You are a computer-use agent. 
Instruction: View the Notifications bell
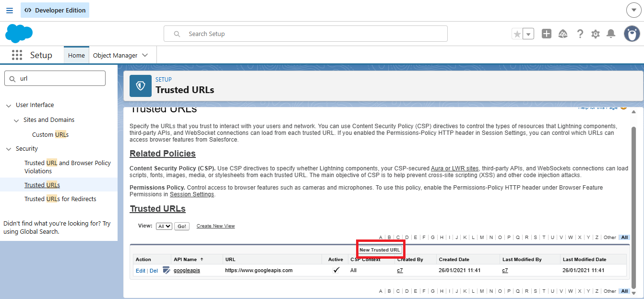click(x=611, y=34)
